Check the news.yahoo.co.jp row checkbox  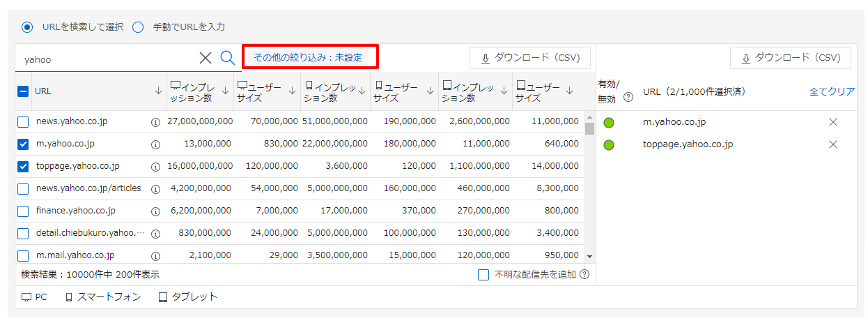click(23, 122)
